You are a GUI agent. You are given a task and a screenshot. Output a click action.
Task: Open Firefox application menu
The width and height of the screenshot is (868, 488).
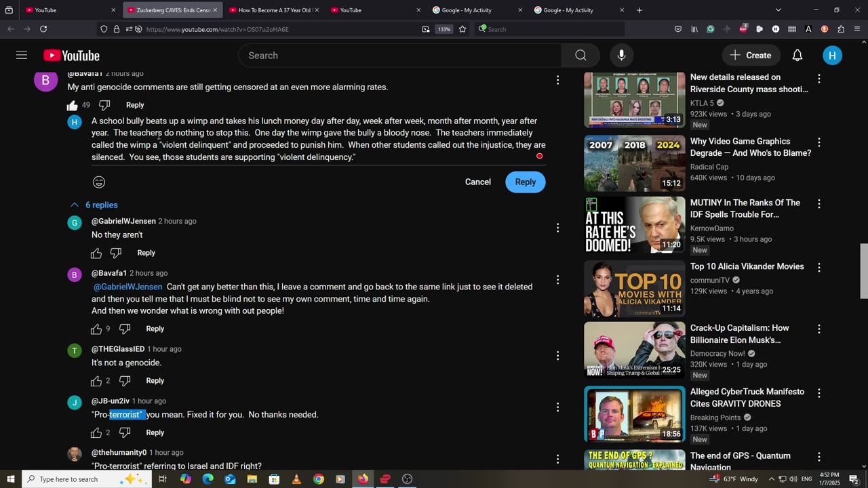click(x=858, y=29)
